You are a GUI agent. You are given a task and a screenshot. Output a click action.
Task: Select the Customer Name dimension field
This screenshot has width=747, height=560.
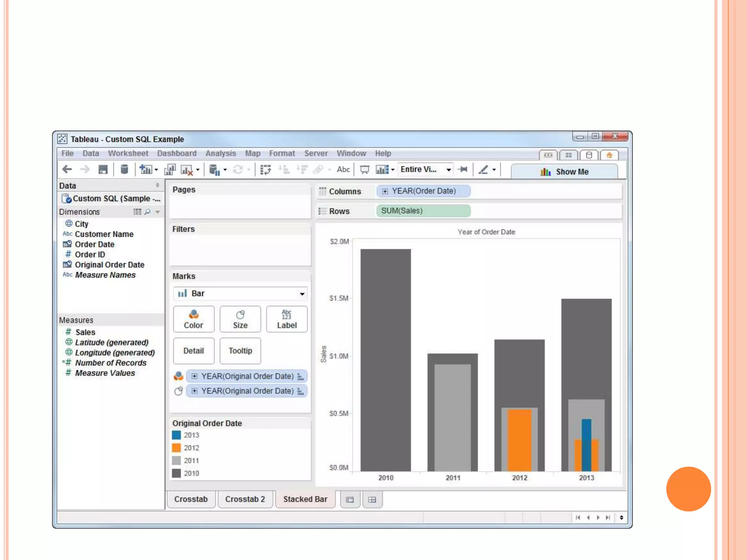tap(104, 234)
